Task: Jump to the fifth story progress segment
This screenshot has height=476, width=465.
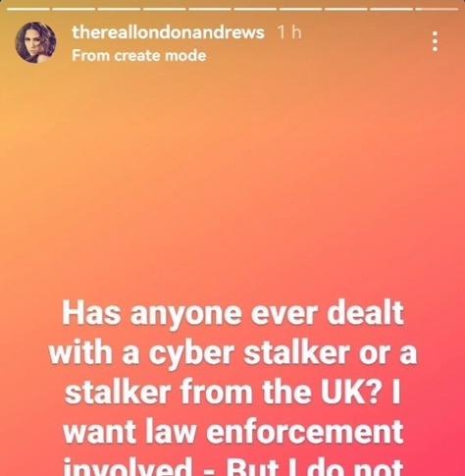Action: point(210,9)
